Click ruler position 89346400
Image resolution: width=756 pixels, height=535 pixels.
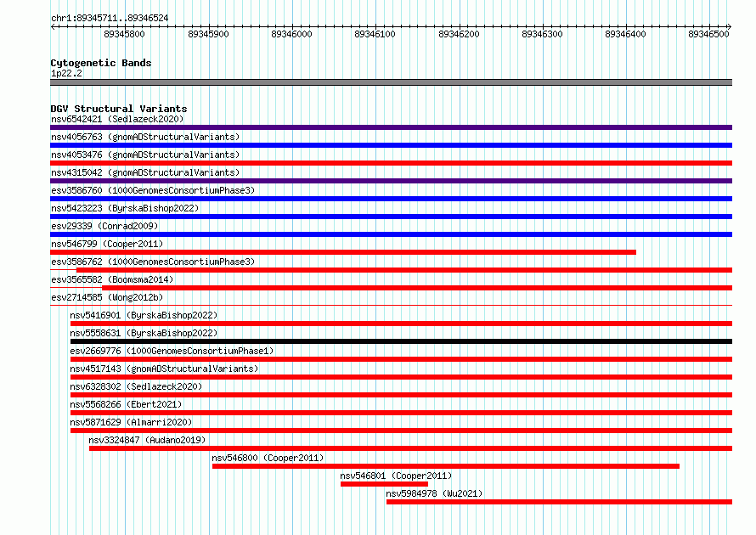point(626,34)
